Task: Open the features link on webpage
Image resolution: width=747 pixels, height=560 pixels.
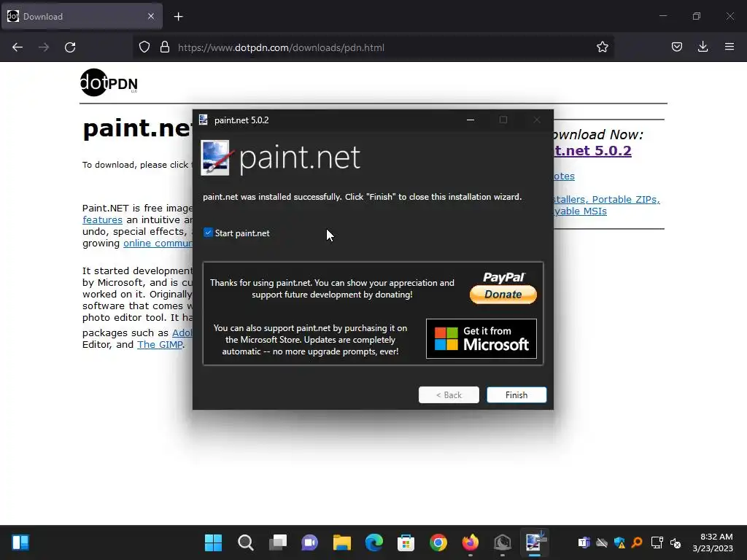Action: coord(102,220)
